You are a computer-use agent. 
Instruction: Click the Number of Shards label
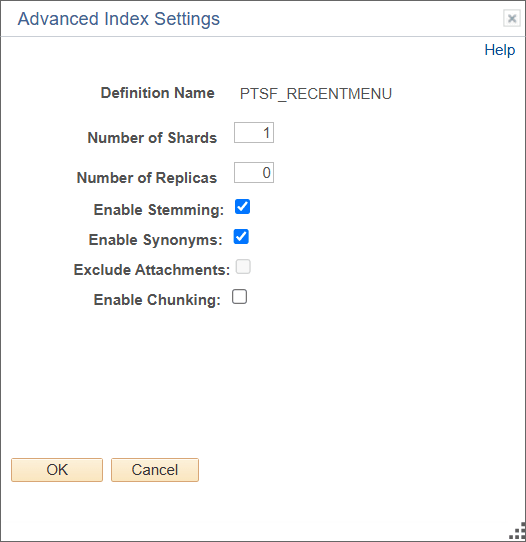tap(152, 138)
